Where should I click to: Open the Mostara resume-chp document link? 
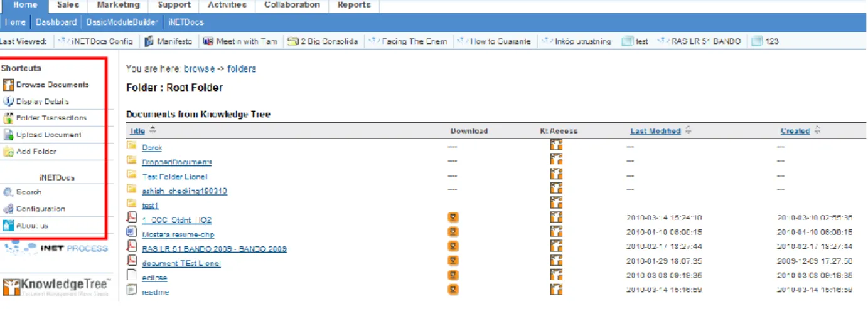[178, 234]
